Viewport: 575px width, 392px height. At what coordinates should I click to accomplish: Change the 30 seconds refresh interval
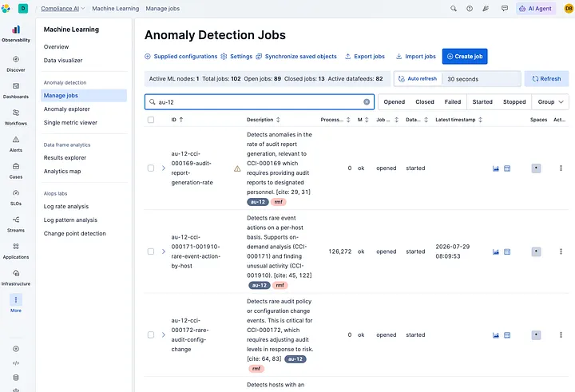[x=482, y=79]
